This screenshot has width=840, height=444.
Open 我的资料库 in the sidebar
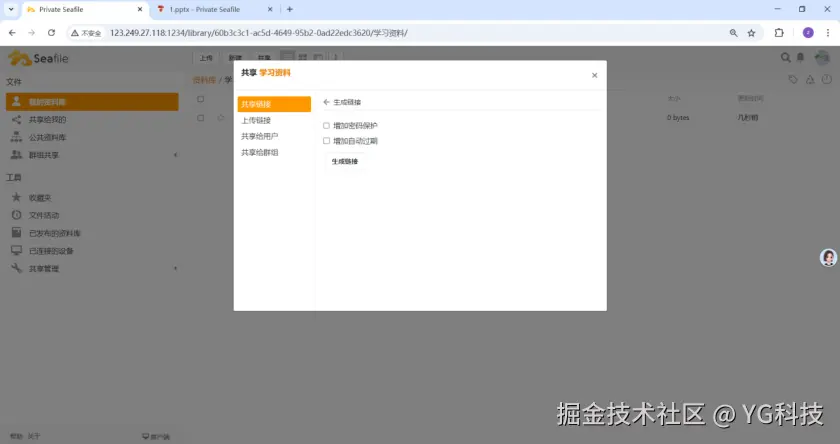coord(92,102)
